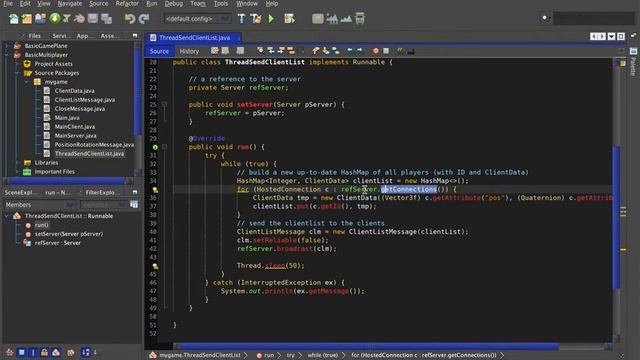Viewport: 640px width, 360px height.
Task: Click Clean and Build Project icon
Action: click(256, 19)
